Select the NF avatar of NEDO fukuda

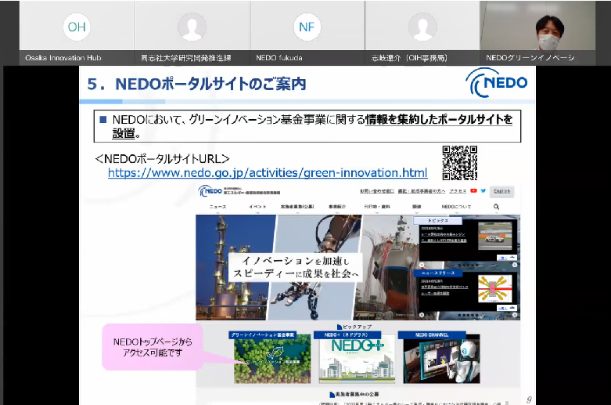click(308, 27)
